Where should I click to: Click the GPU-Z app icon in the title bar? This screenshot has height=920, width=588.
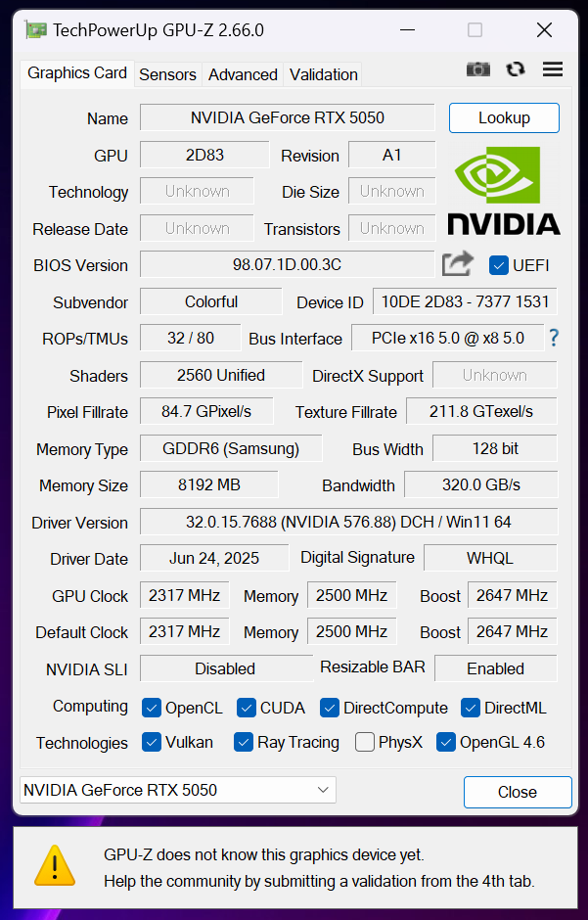[x=36, y=30]
